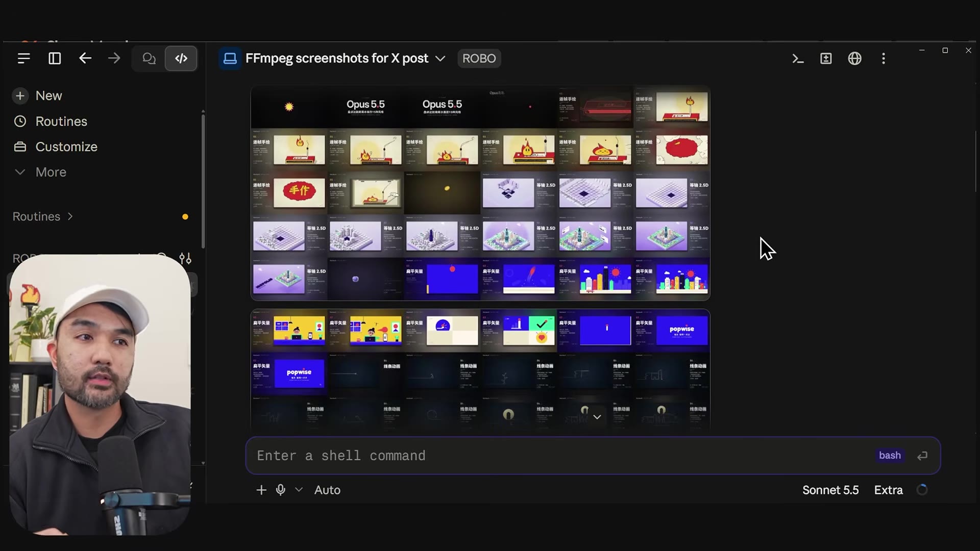Click the download panel icon
The image size is (980, 551).
click(826, 59)
